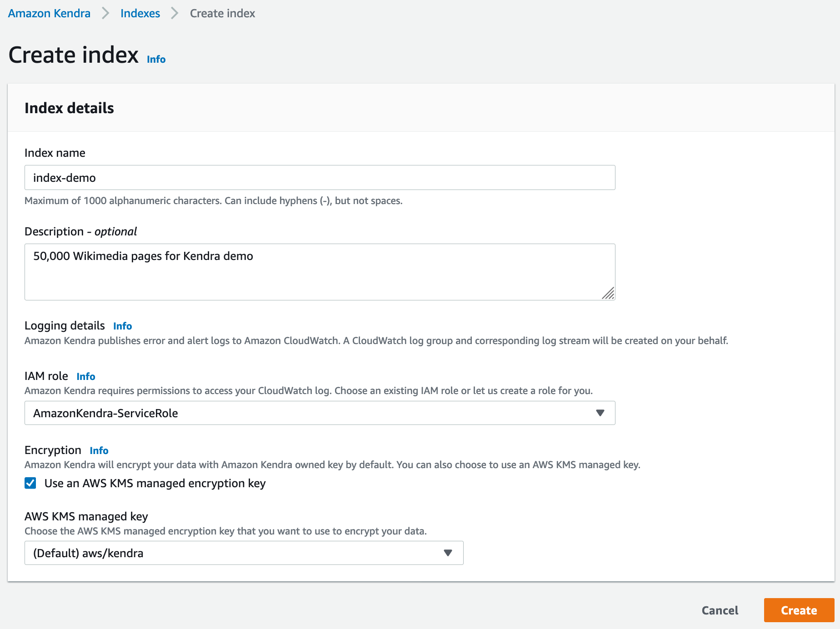Open the IAM role Info link
This screenshot has width=840, height=629.
(85, 376)
